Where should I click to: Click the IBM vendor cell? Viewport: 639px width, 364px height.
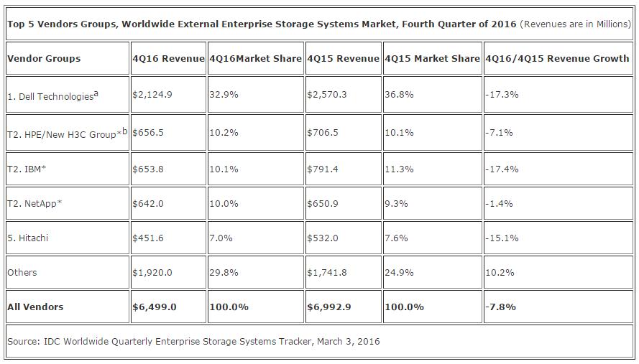pos(27,169)
